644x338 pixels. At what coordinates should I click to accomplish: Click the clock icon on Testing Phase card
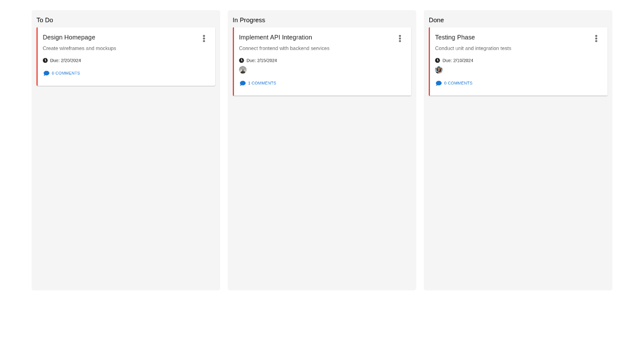438,60
